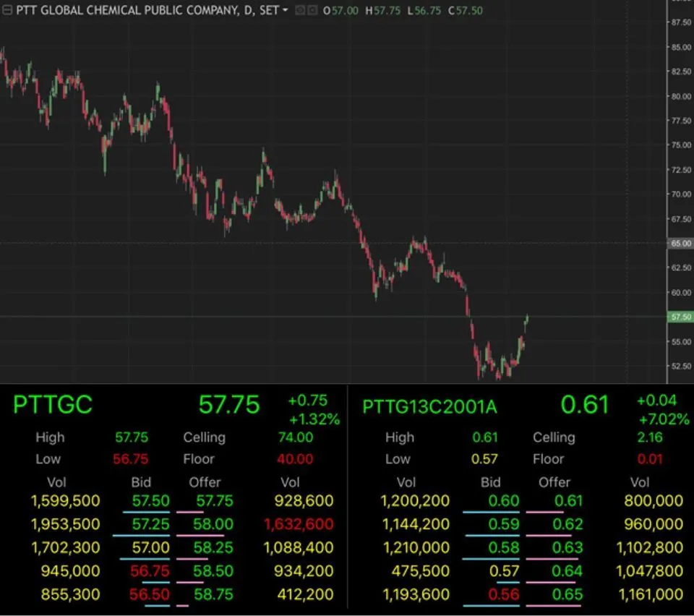Viewport: 694px width, 616px height.
Task: Click warrant ceiling value 2.16
Action: coord(650,437)
